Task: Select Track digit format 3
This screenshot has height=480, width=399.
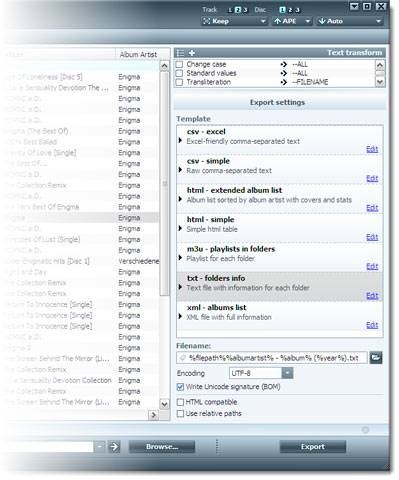Action: [x=245, y=10]
